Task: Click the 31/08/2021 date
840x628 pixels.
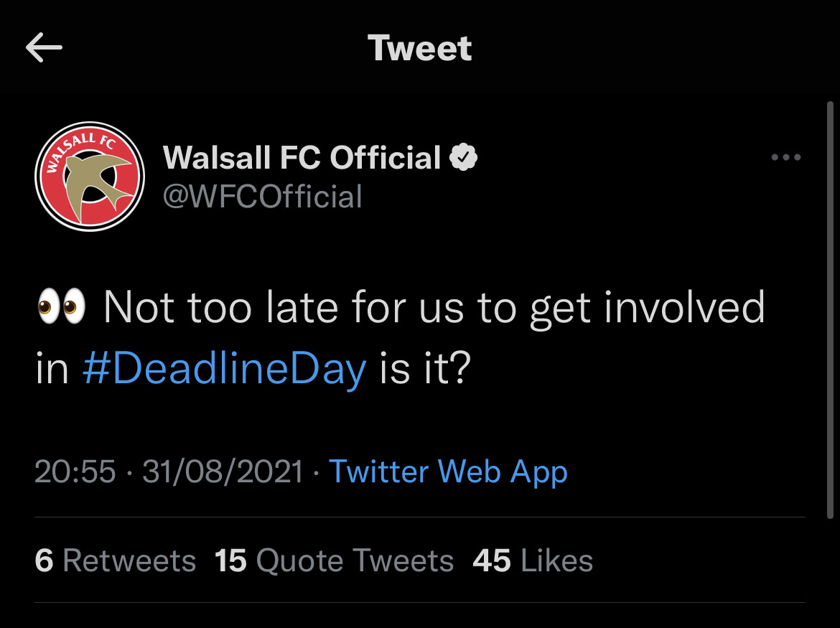Action: (x=223, y=472)
